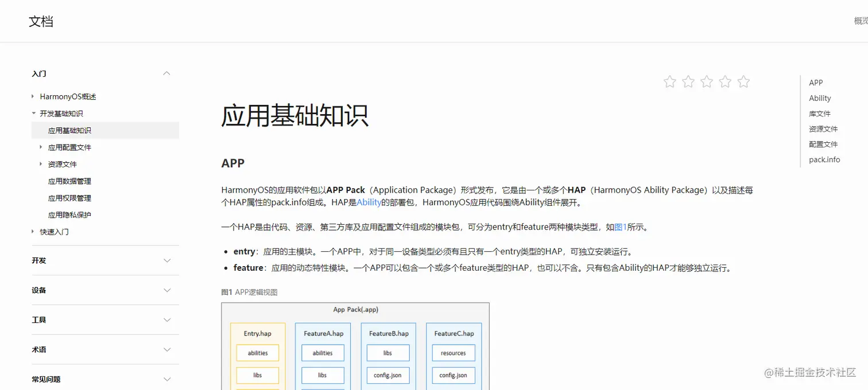
Task: Click the entry bullet term
Action: (244, 251)
